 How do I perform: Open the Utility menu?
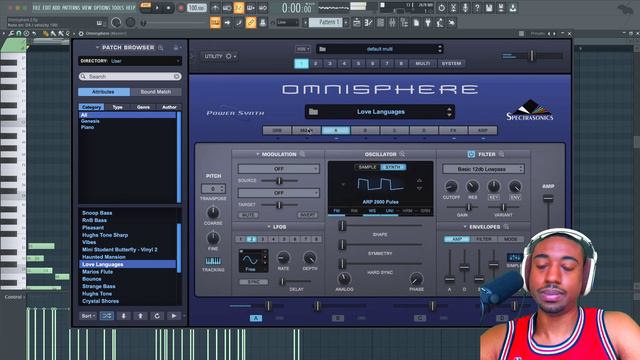point(219,56)
